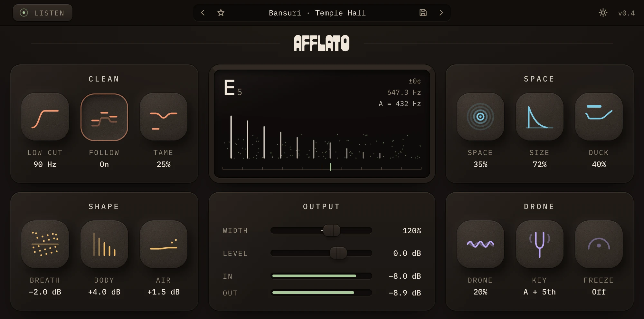Click the E5 detected note display
644x319 pixels.
pyautogui.click(x=233, y=88)
